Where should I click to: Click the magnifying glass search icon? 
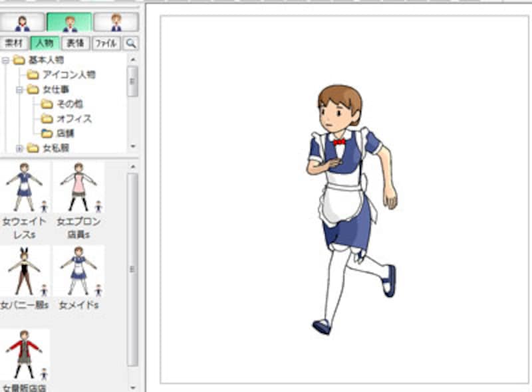tap(131, 43)
